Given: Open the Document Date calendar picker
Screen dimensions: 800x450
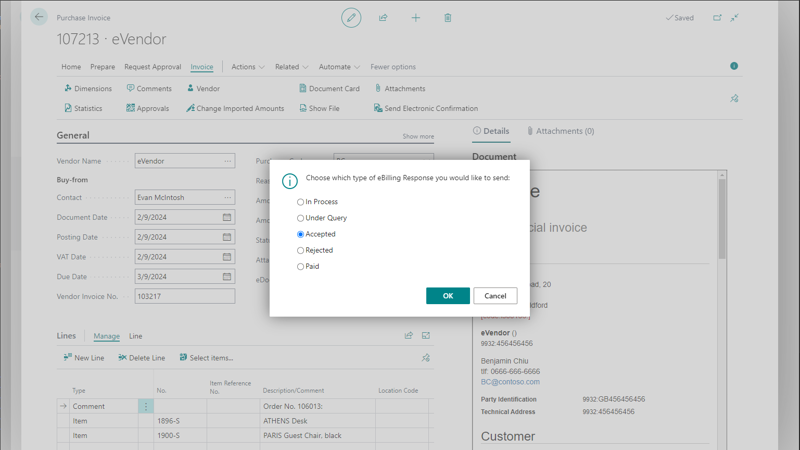Looking at the screenshot, I should click(x=227, y=217).
